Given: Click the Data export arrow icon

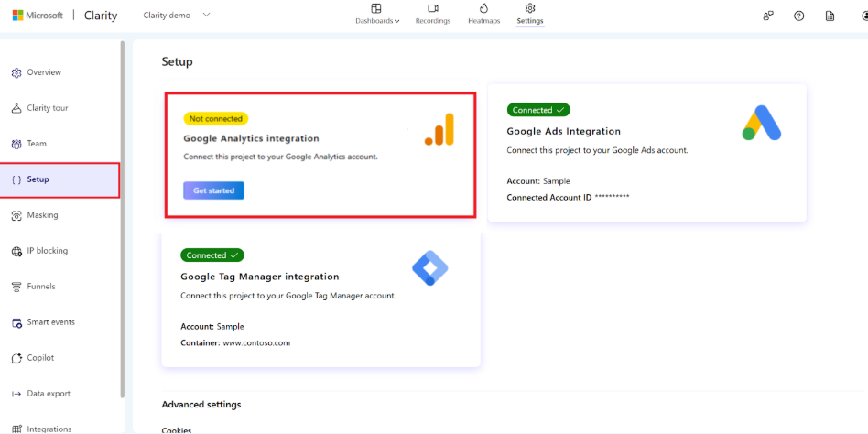Looking at the screenshot, I should [x=16, y=394].
